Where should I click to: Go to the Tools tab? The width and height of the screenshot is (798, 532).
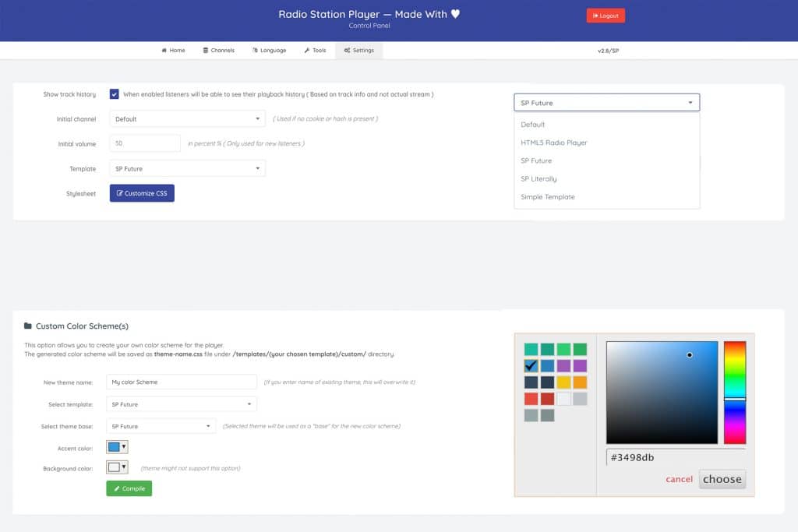(315, 51)
